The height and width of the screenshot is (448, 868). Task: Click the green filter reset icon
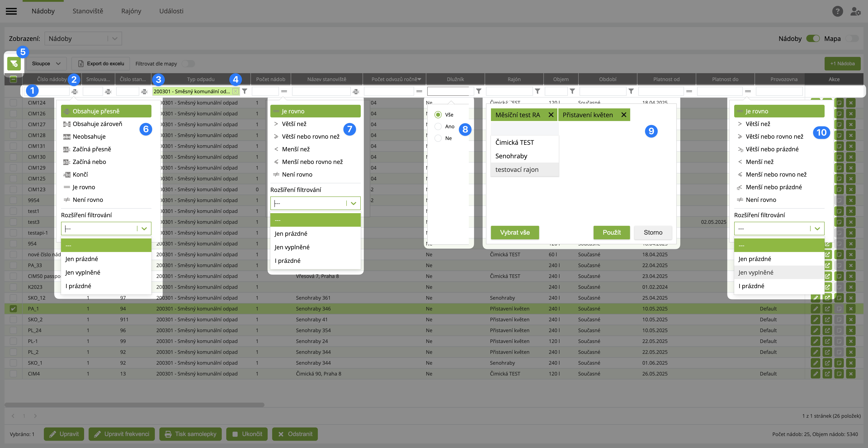tap(14, 63)
